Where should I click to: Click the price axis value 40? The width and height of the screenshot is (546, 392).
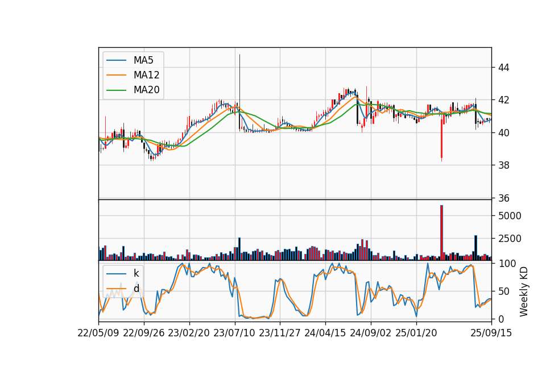click(x=503, y=133)
